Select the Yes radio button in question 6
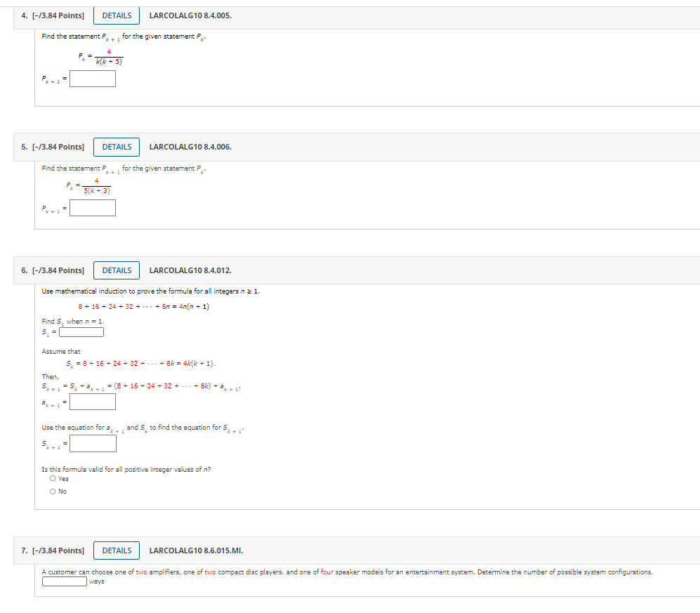The width and height of the screenshot is (700, 613). pyautogui.click(x=53, y=478)
